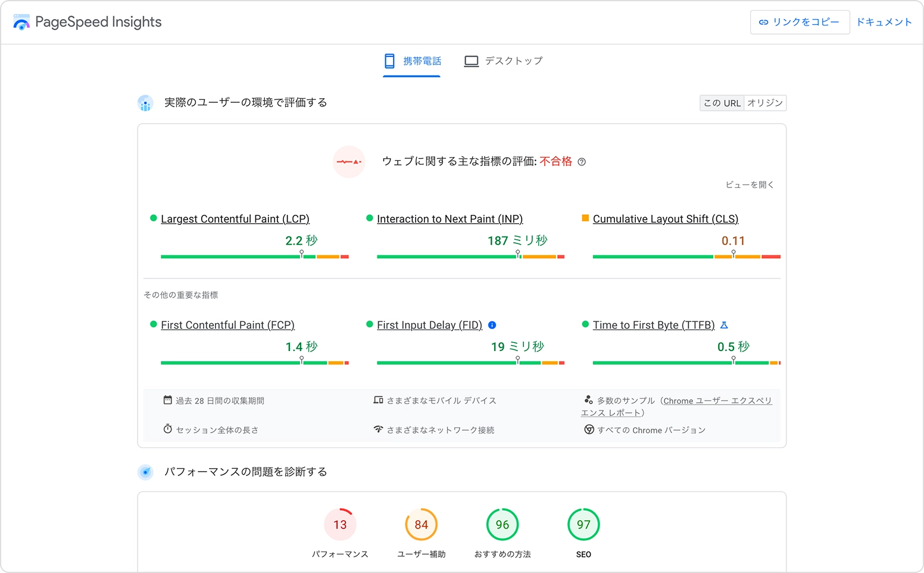Click the green status dot beside Largest Contentful Paint

(x=154, y=218)
